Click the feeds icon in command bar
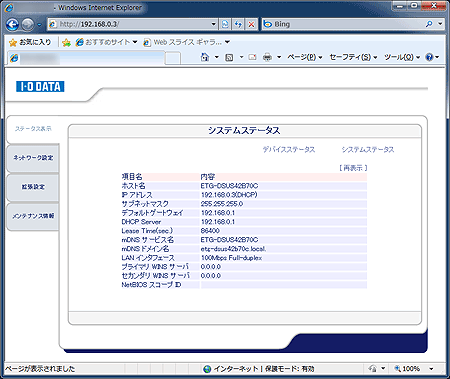This screenshot has width=450, height=379. point(229,58)
